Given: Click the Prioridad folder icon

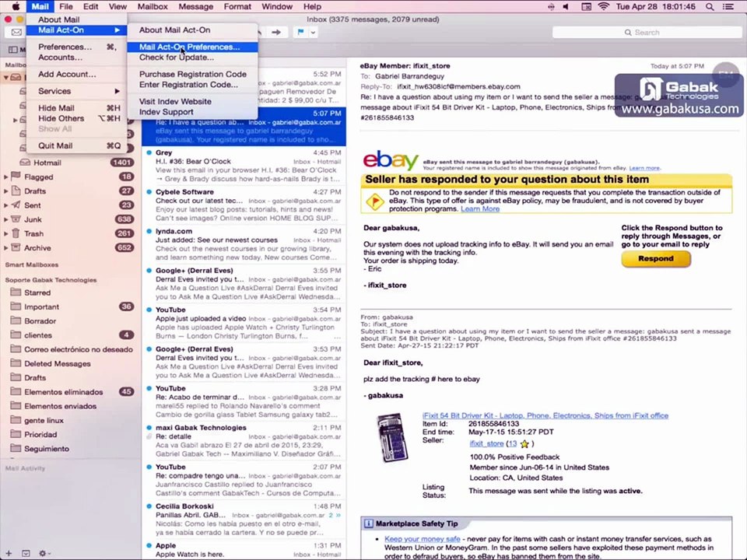Looking at the screenshot, I should pos(16,434).
